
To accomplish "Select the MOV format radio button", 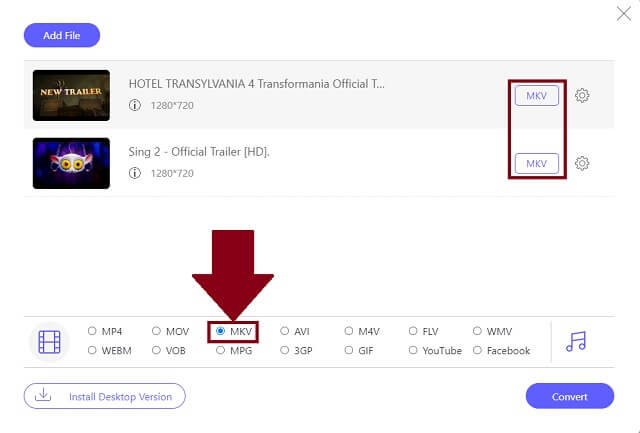I will tap(156, 331).
